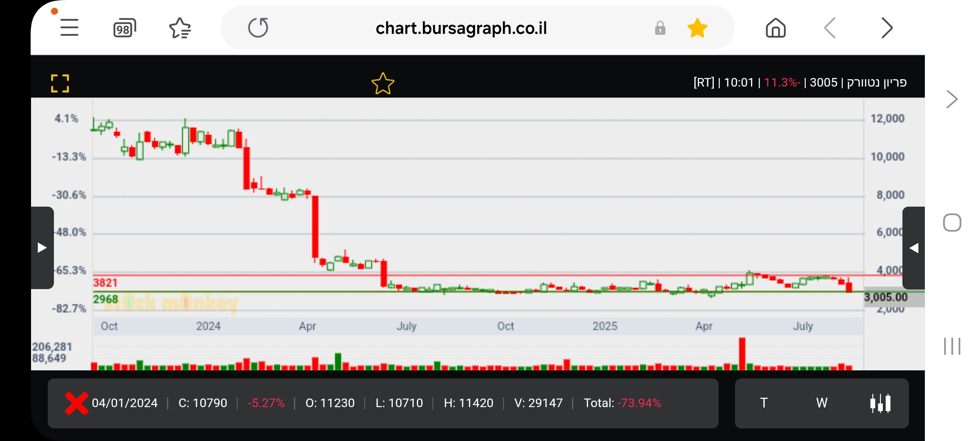Add stock to favorites with outlined star
This screenshot has width=980, height=441.
pyautogui.click(x=383, y=84)
